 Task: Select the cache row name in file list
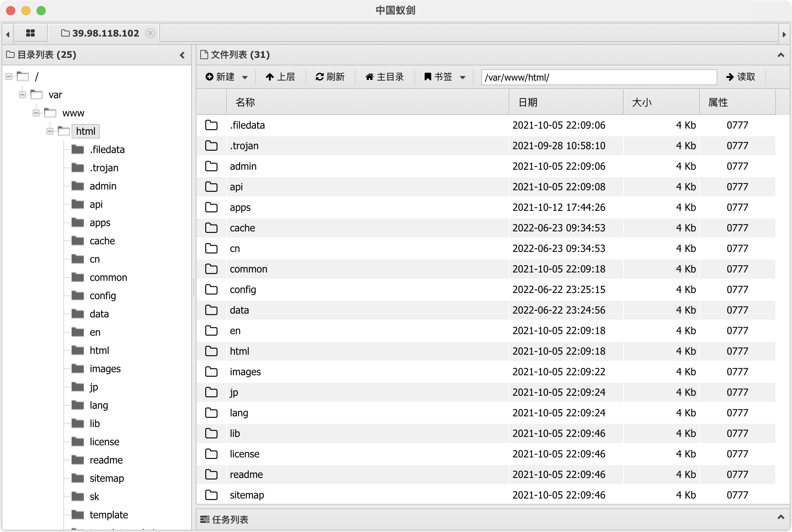coord(243,228)
